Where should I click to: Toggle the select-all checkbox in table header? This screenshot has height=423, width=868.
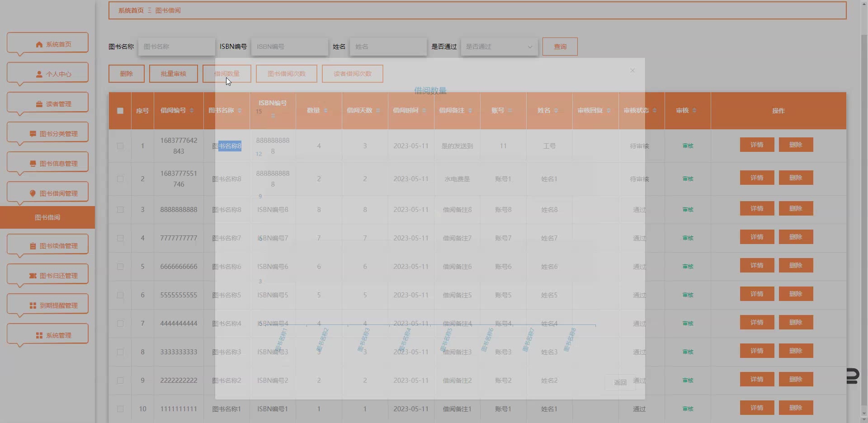point(120,111)
